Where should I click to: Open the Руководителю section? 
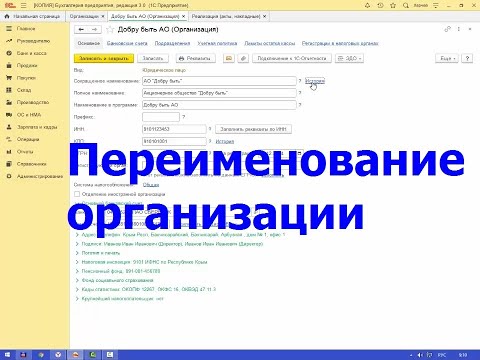tap(33, 41)
